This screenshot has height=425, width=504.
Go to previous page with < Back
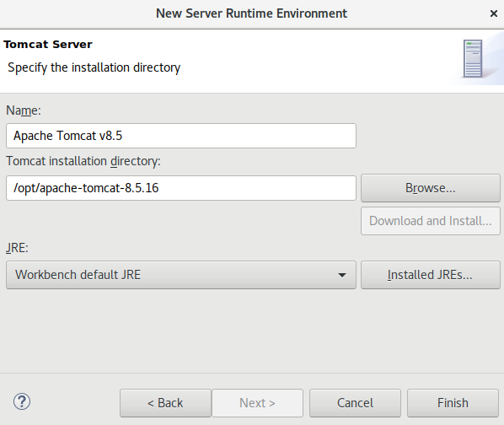[x=165, y=403]
